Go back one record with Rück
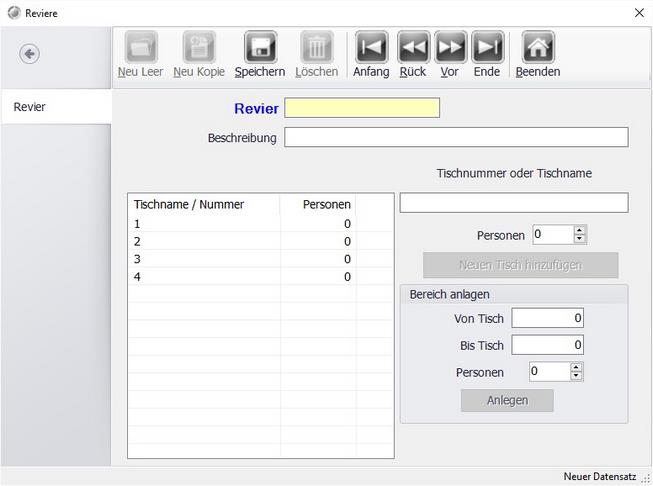 point(413,47)
